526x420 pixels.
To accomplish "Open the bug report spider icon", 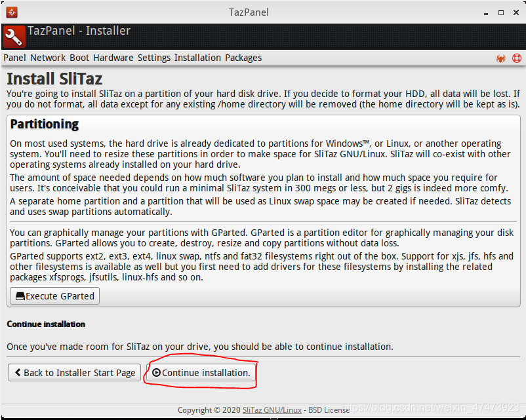I will [x=501, y=58].
